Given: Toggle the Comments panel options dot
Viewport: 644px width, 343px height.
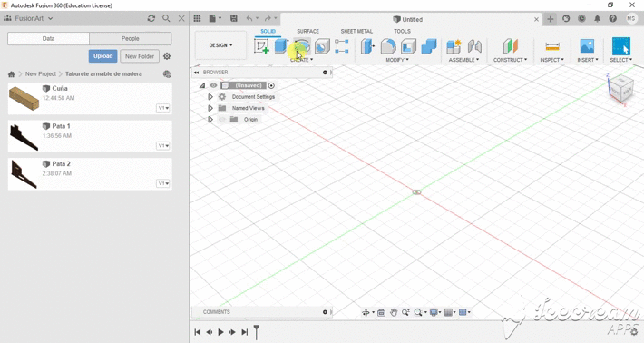Looking at the screenshot, I should 325,312.
